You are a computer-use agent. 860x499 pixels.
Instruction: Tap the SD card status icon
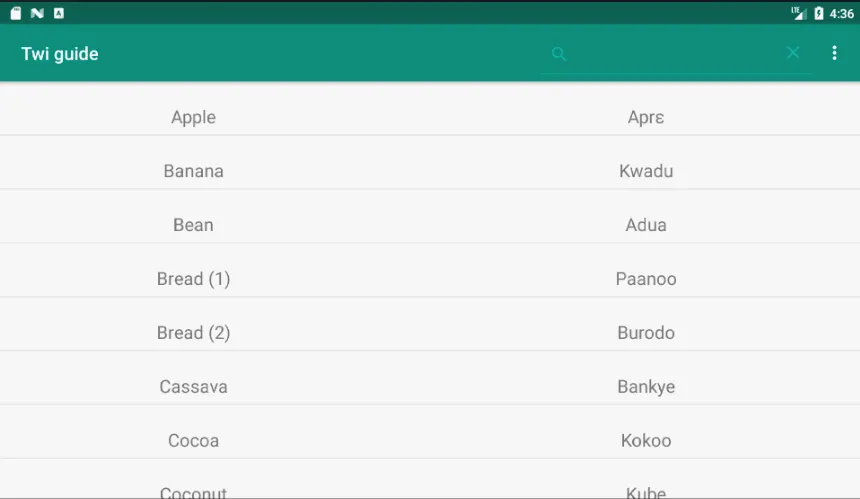point(16,13)
